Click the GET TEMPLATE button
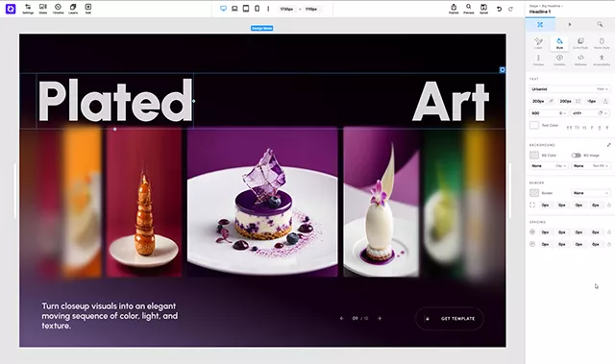 click(x=450, y=319)
